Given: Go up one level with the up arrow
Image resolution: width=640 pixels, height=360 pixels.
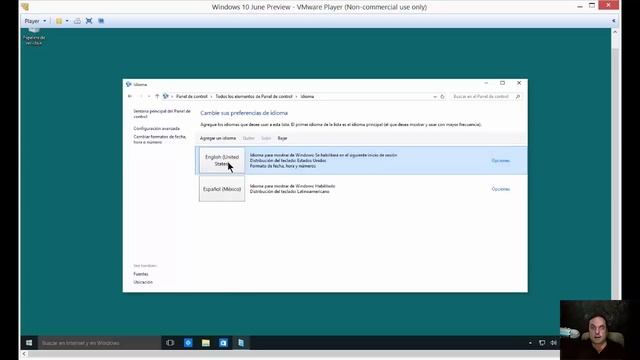Looking at the screenshot, I should pyautogui.click(x=157, y=96).
